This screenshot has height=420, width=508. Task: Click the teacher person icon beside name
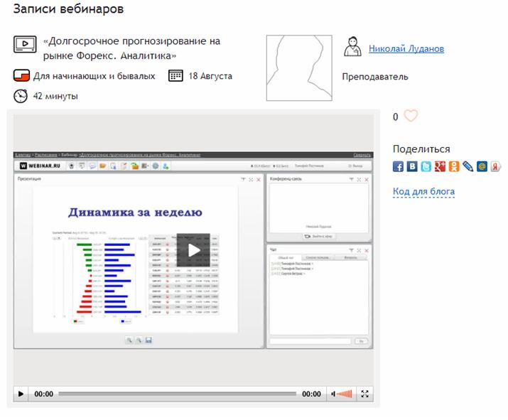pos(352,48)
